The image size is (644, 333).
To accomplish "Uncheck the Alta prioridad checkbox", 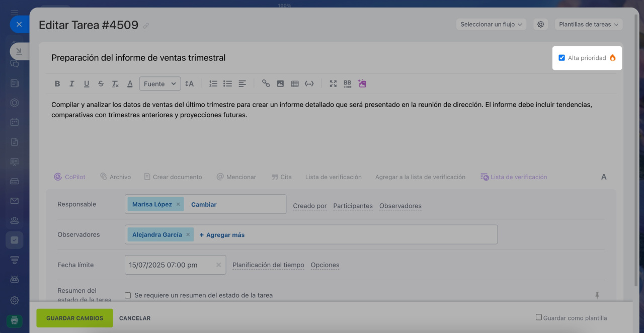I will pyautogui.click(x=561, y=58).
